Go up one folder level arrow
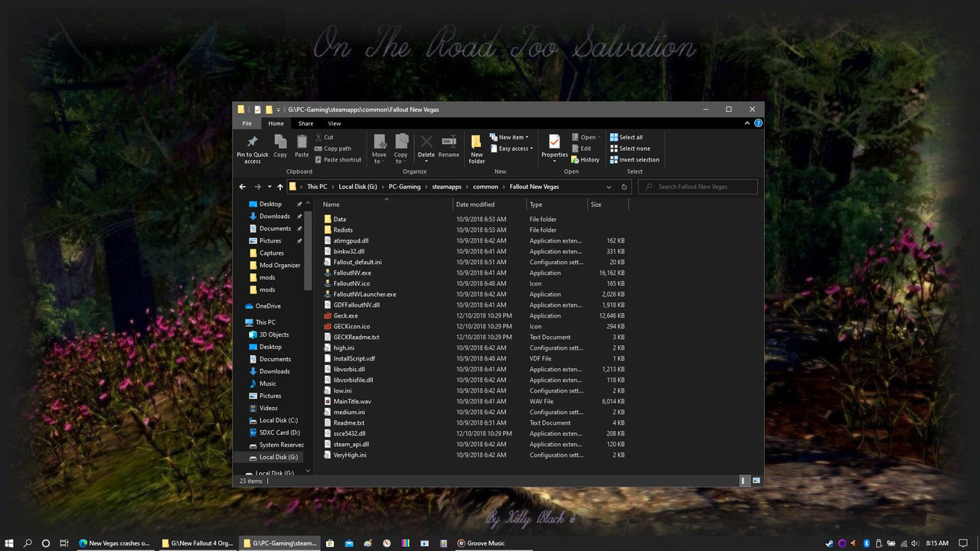The height and width of the screenshot is (551, 980). tap(280, 187)
